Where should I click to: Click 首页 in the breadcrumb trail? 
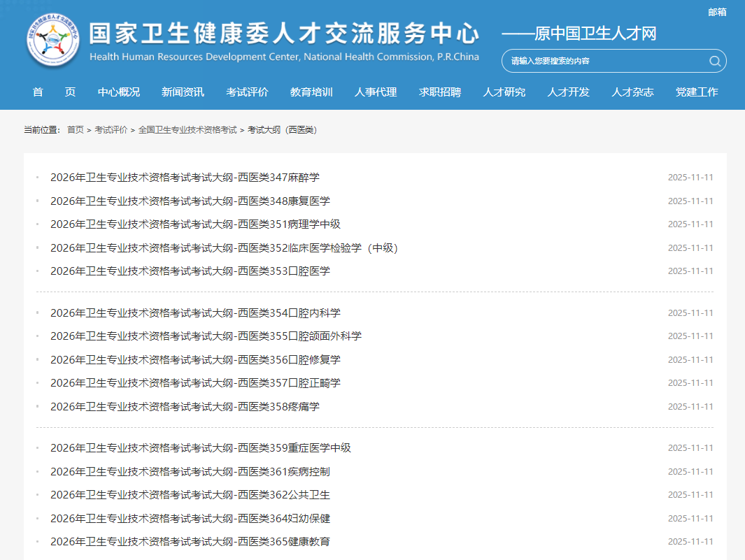click(x=76, y=130)
